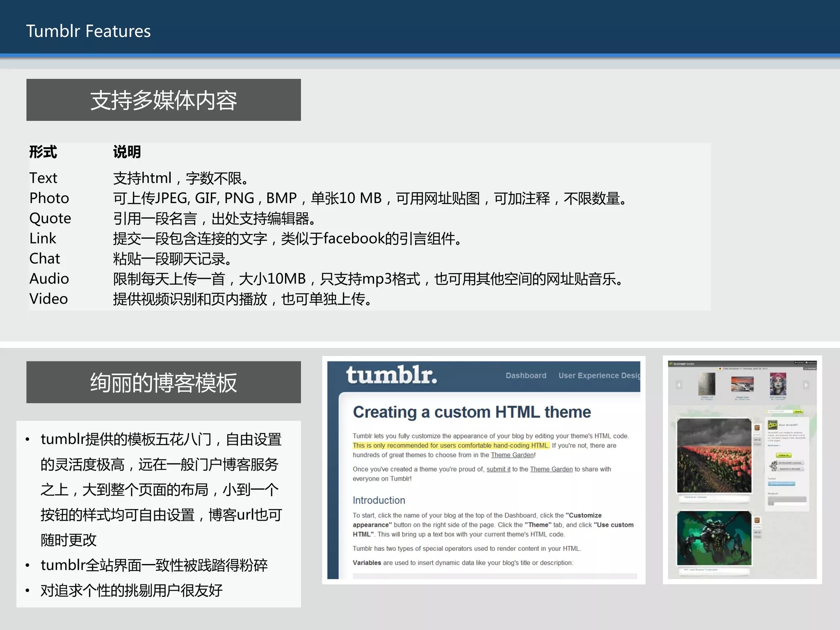Open the Dashboard tab in tumblr screenshot
This screenshot has width=840, height=630.
[526, 375]
